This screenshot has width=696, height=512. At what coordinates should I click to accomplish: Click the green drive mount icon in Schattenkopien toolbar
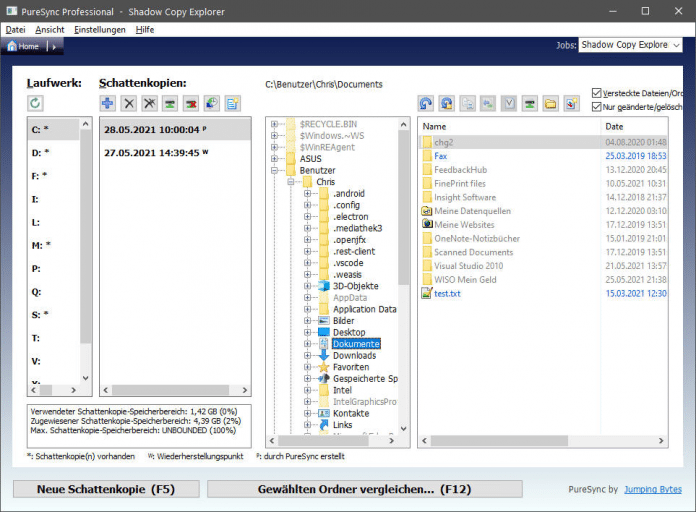pyautogui.click(x=170, y=103)
